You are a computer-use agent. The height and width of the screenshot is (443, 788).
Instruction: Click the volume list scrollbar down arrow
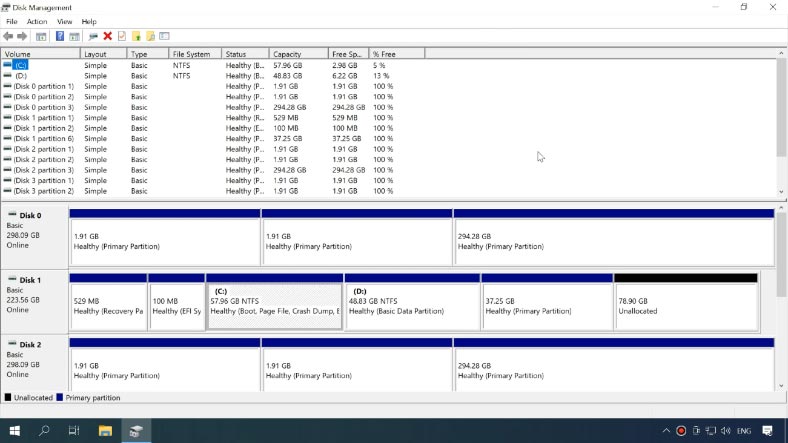pyautogui.click(x=781, y=192)
